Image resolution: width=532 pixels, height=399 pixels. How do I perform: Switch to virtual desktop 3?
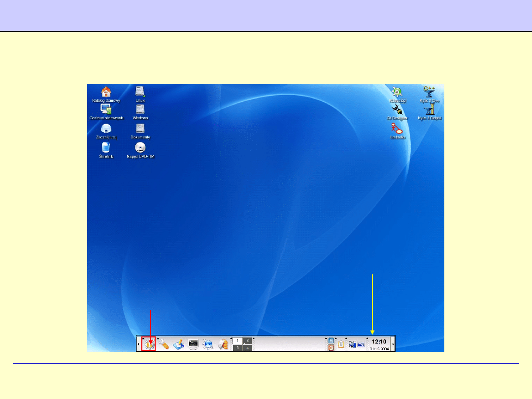pyautogui.click(x=237, y=348)
